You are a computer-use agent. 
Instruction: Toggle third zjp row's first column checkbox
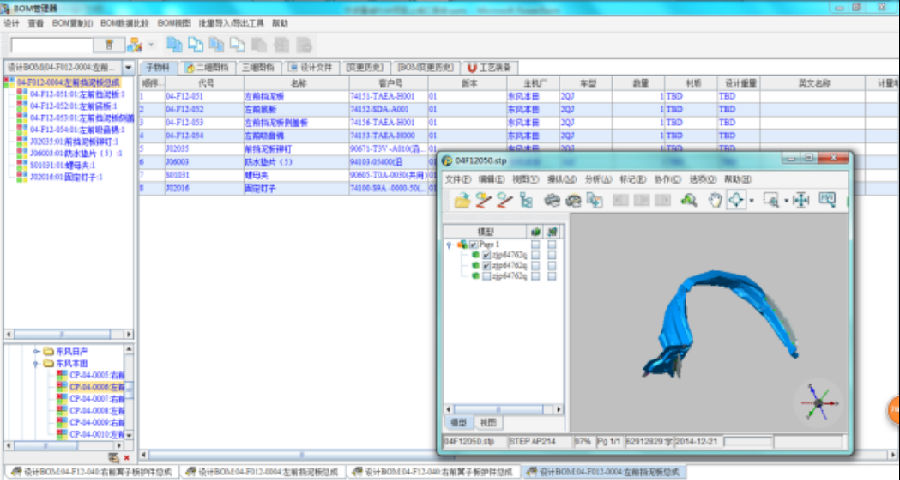click(536, 276)
